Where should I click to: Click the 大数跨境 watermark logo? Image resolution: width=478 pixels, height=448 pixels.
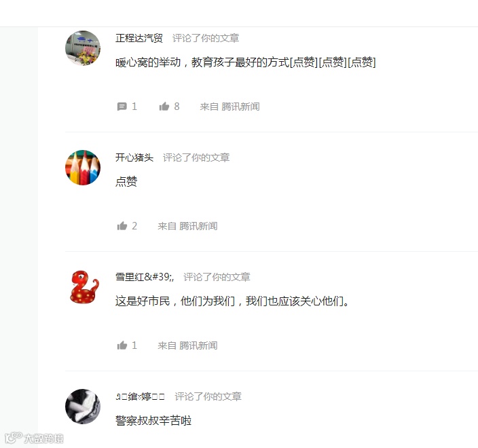(34, 438)
